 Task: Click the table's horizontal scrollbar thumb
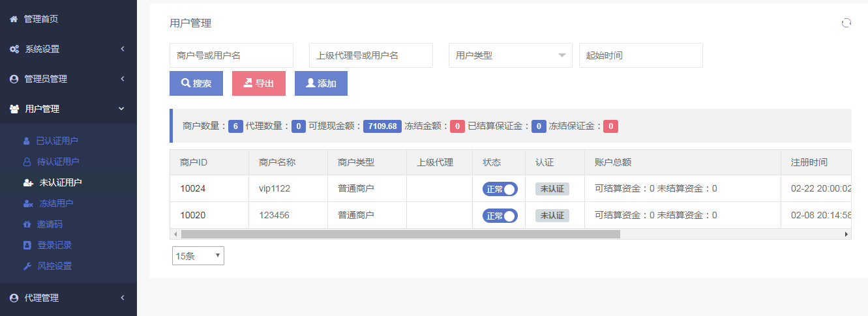tap(400, 234)
